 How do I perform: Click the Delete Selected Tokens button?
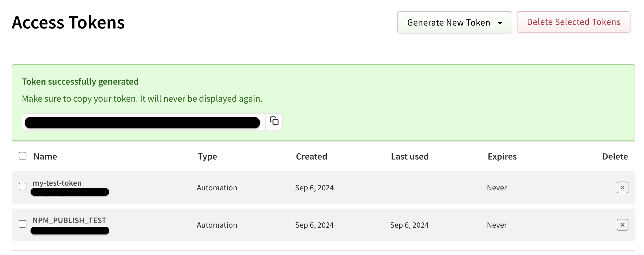click(x=573, y=22)
